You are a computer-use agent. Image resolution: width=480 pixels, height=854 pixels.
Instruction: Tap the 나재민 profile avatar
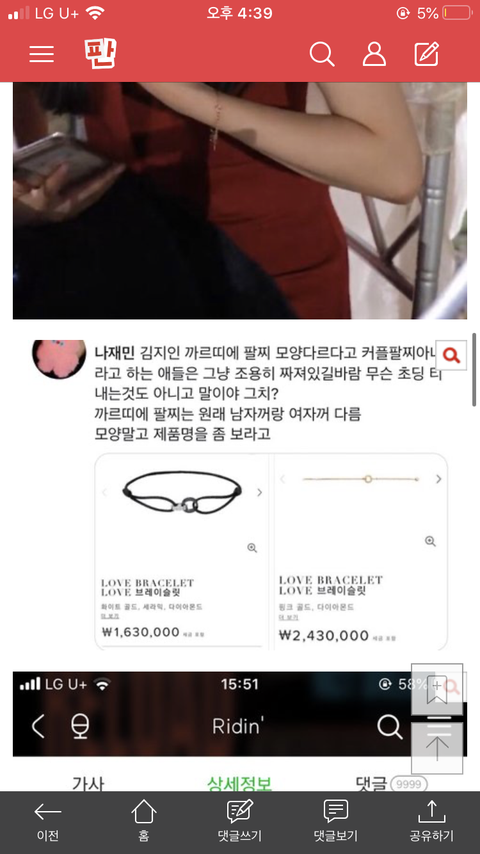click(59, 359)
